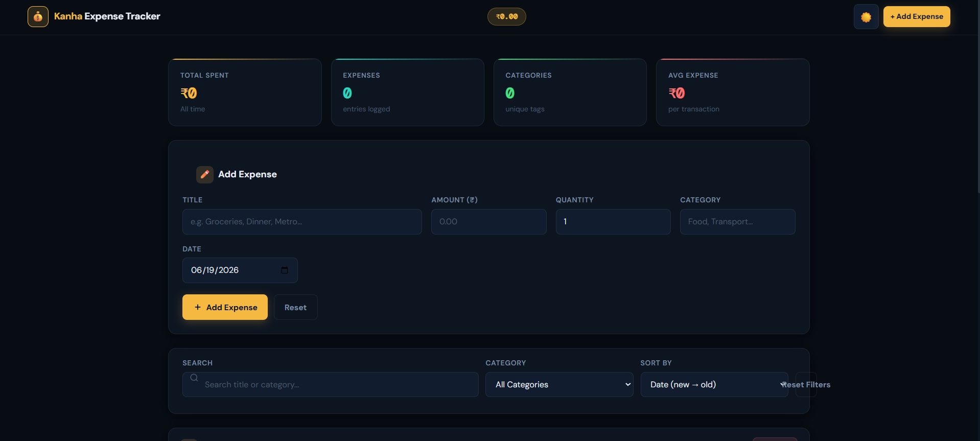
Task: Click the Quantity field
Action: (613, 222)
